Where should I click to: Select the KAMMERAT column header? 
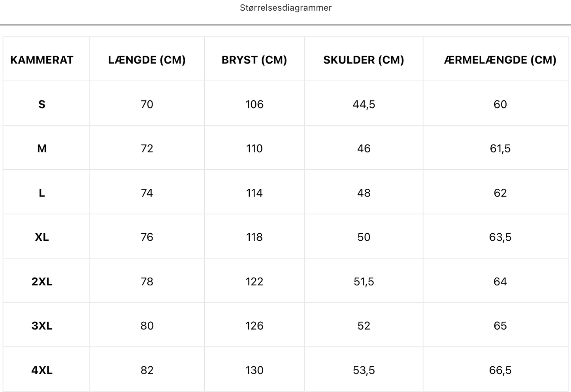tap(42, 60)
